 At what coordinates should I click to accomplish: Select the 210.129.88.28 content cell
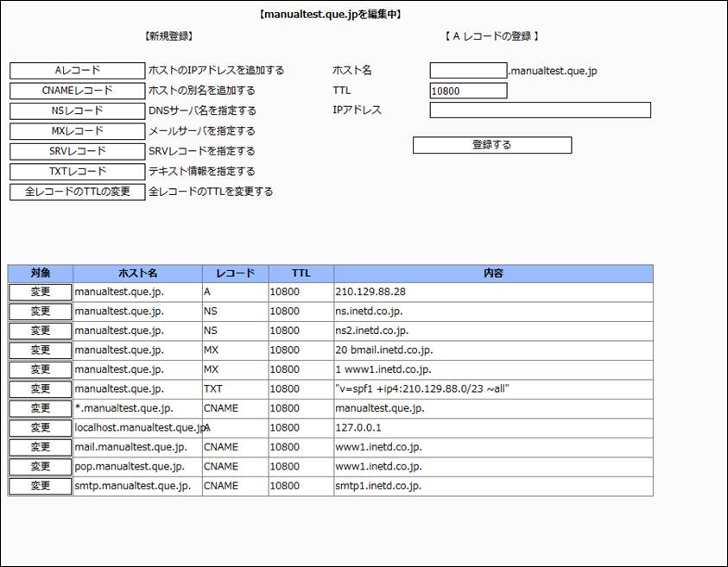tap(493, 293)
